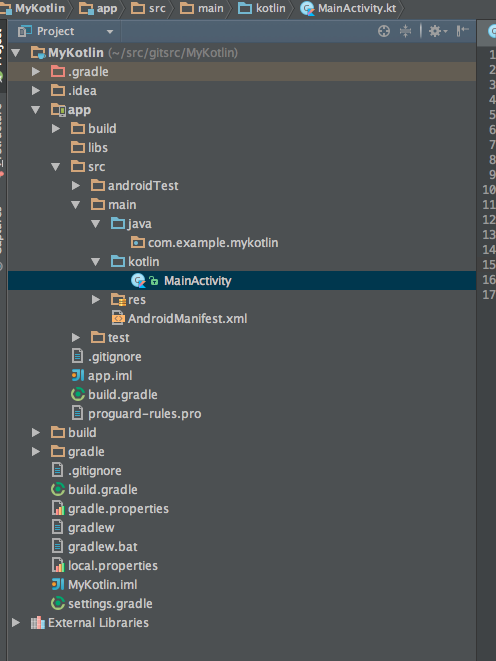
Task: Click the External Libraries icon
Action: 38,623
